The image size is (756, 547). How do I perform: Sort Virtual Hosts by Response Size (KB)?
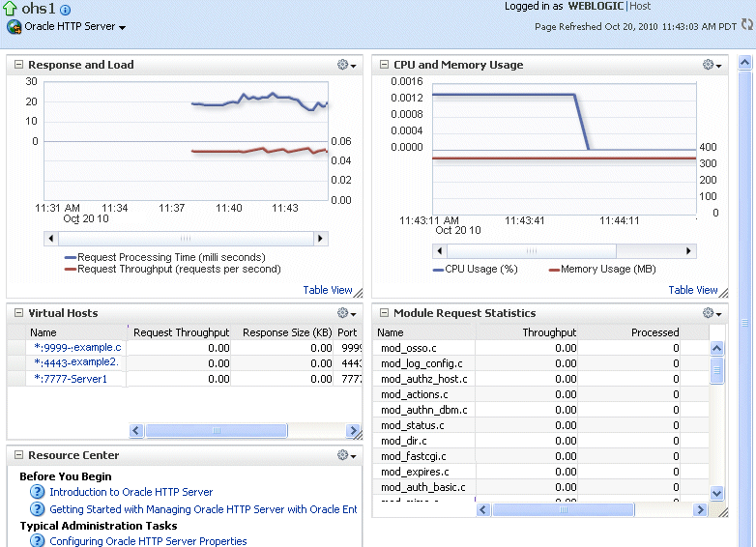287,332
